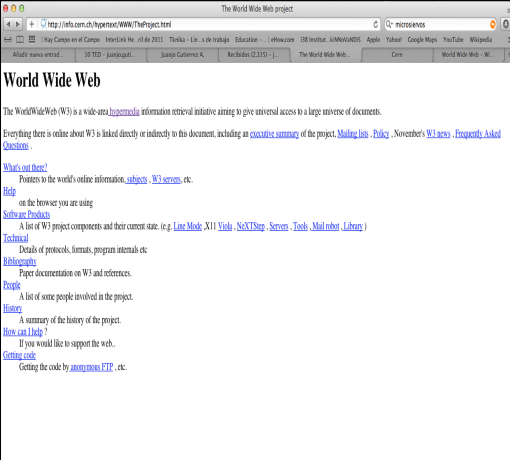Open the What's out there? link

point(25,167)
